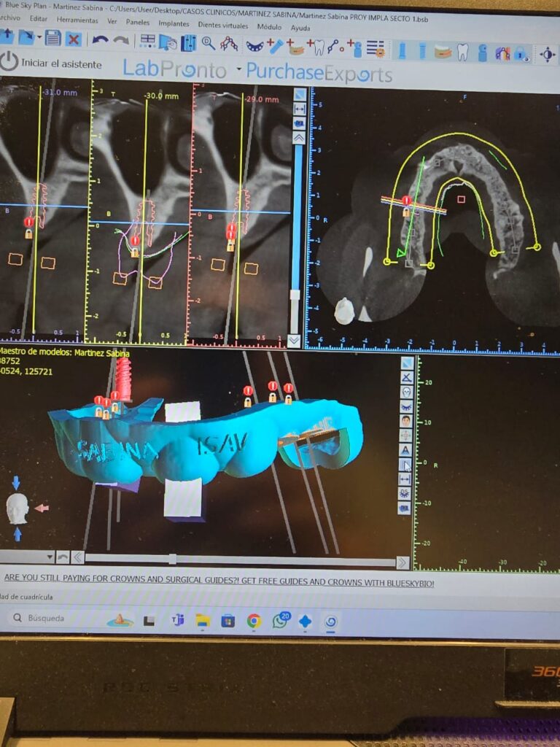
Task: Click the undo arrow in toolbar
Action: coord(100,39)
